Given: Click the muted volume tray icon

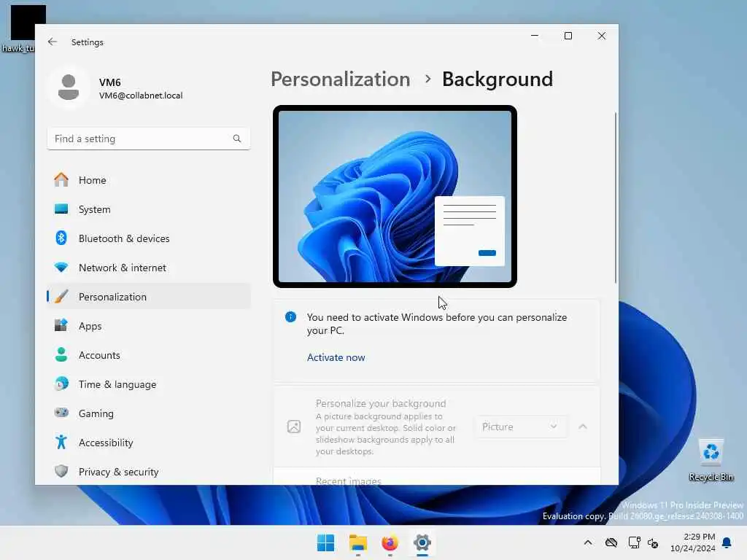Looking at the screenshot, I should coord(653,542).
